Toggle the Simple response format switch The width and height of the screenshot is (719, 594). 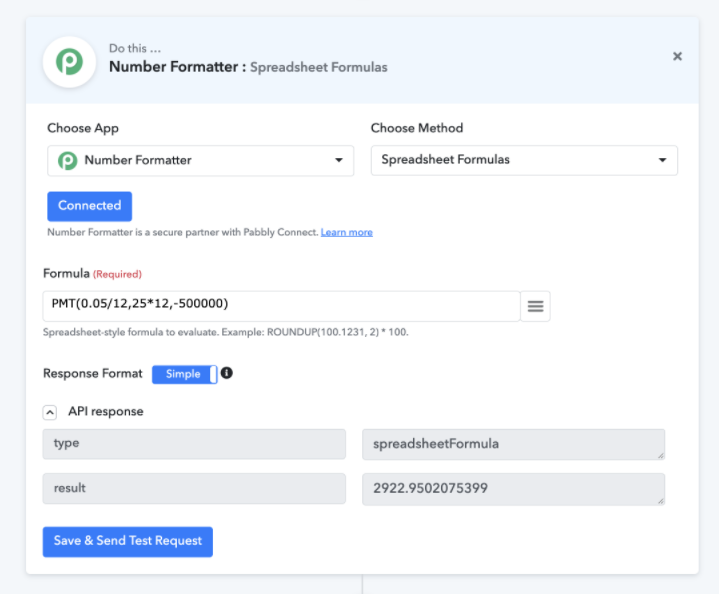[x=184, y=374]
